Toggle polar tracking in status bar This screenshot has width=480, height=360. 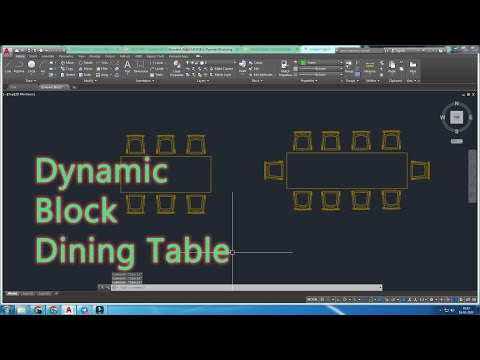pos(345,299)
